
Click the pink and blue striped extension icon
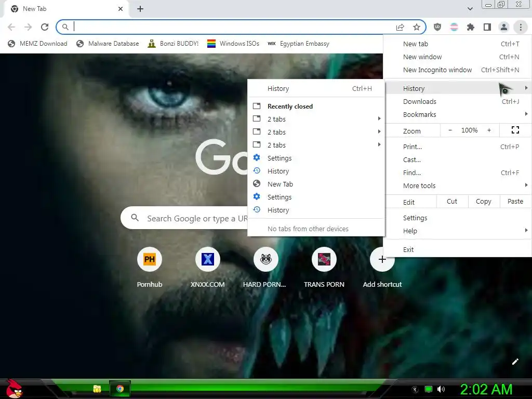pos(454,27)
